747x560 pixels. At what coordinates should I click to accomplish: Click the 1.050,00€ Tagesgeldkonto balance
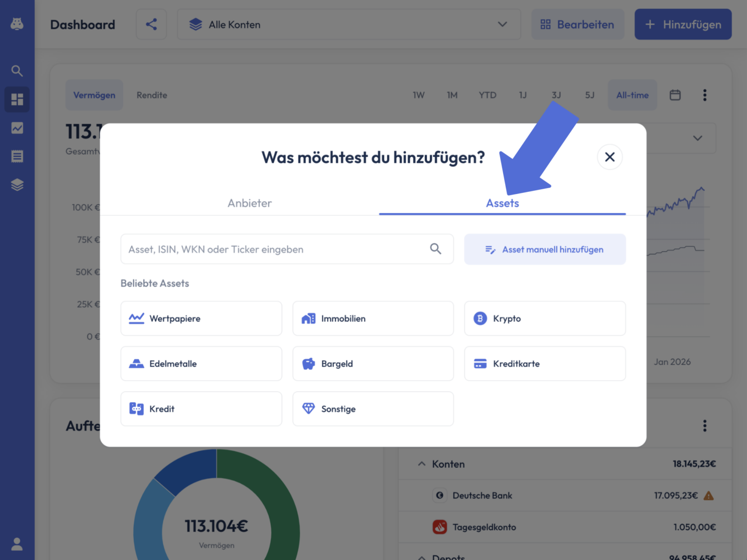(x=695, y=527)
